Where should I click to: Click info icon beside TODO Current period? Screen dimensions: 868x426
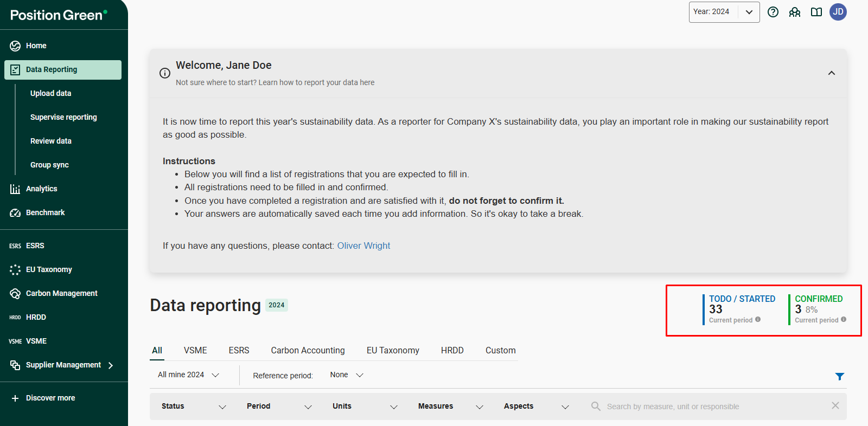click(758, 320)
